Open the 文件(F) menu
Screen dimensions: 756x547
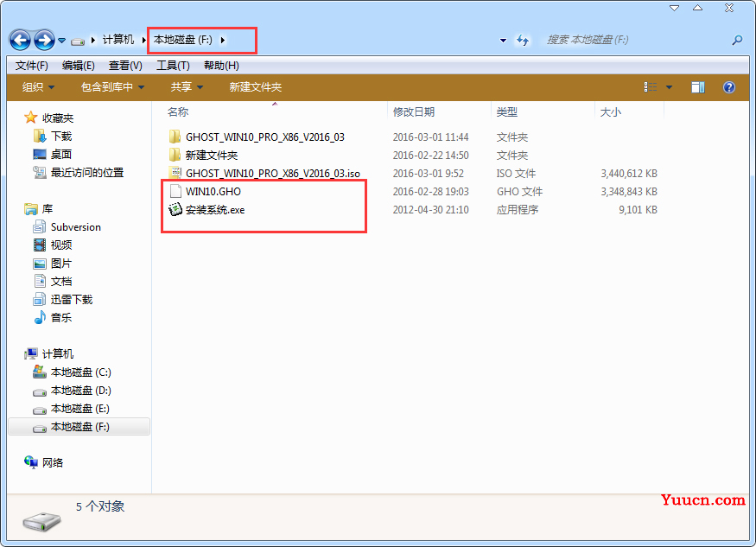click(x=32, y=66)
